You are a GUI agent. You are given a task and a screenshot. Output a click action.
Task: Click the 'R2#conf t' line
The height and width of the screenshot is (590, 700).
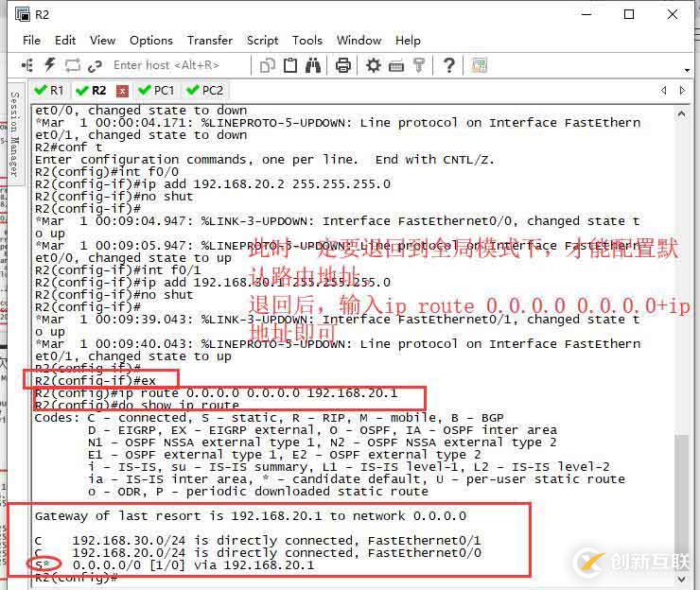(69, 147)
